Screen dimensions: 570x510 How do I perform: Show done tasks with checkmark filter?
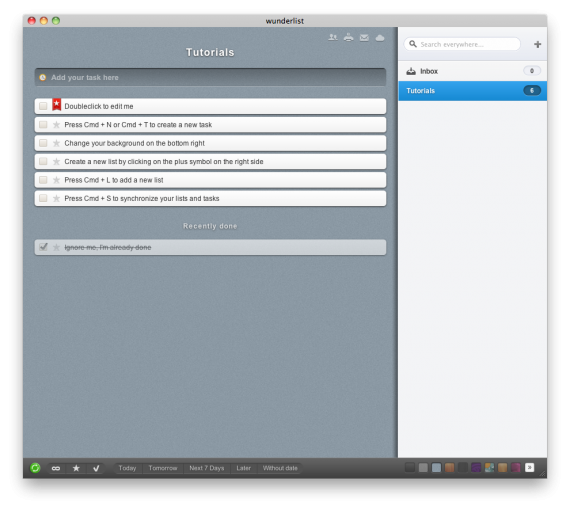pyautogui.click(x=96, y=468)
